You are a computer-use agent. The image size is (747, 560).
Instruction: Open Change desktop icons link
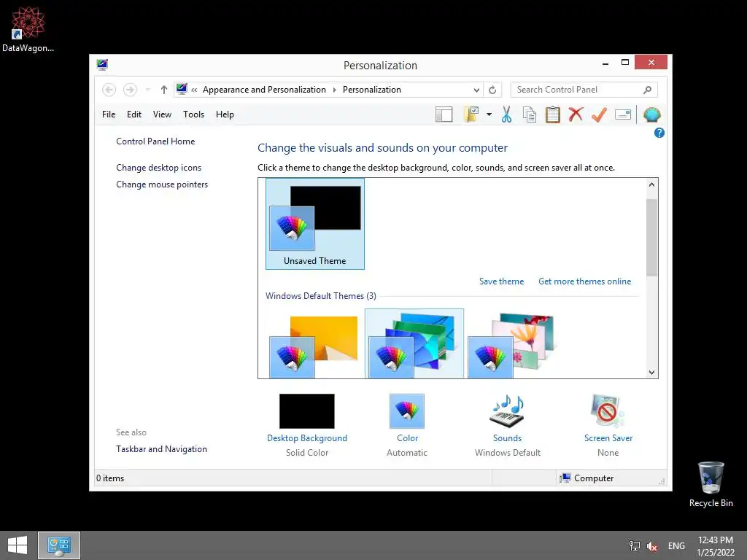(x=158, y=168)
